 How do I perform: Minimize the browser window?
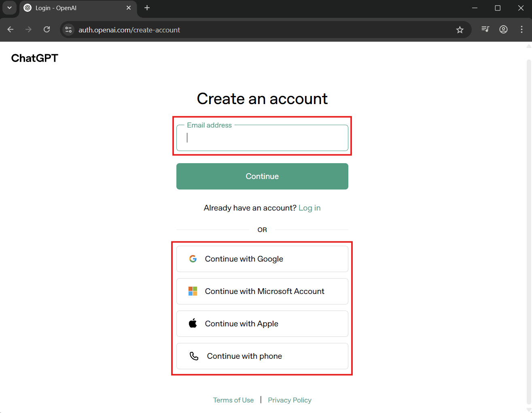click(475, 8)
